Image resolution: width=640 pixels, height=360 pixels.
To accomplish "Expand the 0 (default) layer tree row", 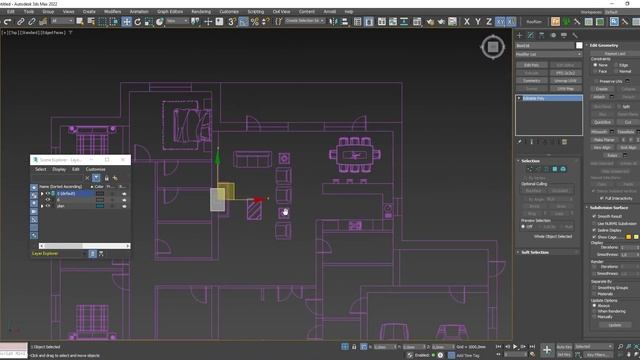I will click(42, 194).
